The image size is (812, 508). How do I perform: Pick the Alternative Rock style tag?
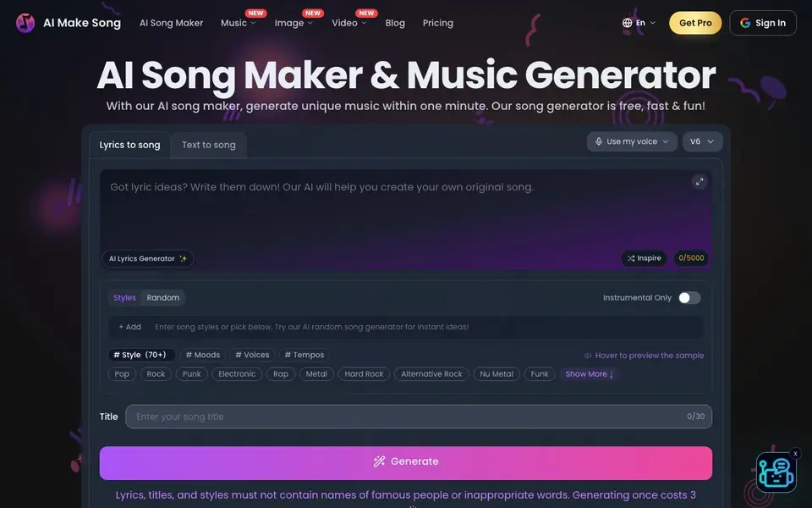[431, 373]
